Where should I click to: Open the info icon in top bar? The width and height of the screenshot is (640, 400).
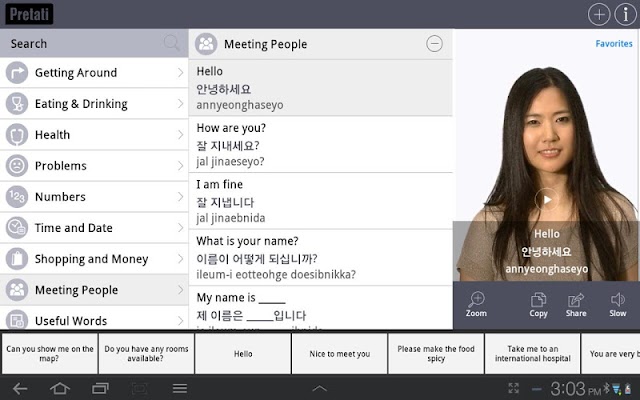coord(625,14)
